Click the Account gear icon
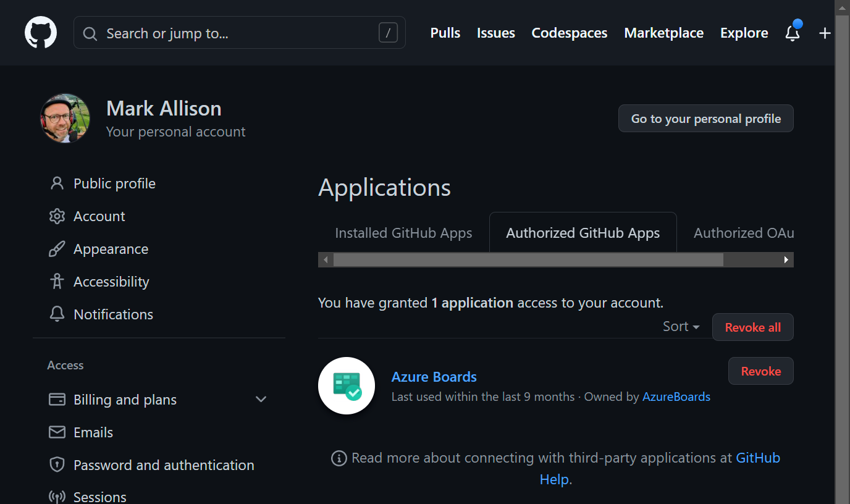Image resolution: width=850 pixels, height=504 pixels. (x=57, y=216)
